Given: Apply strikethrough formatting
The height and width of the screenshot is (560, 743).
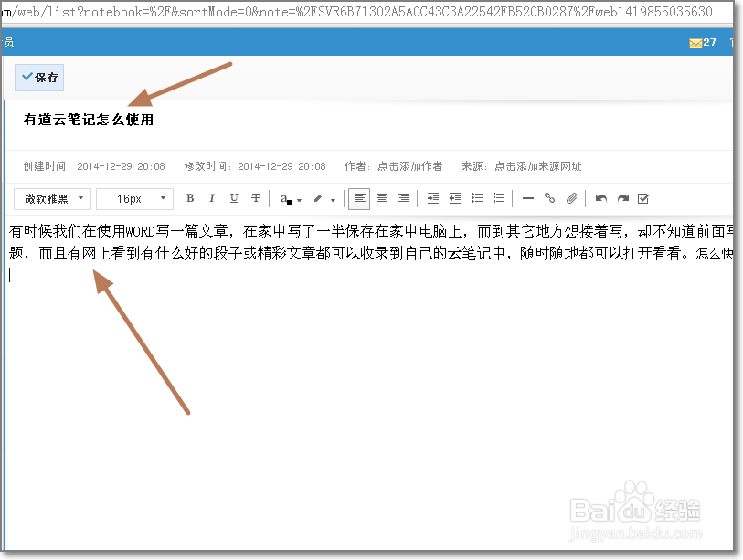Looking at the screenshot, I should 256,198.
